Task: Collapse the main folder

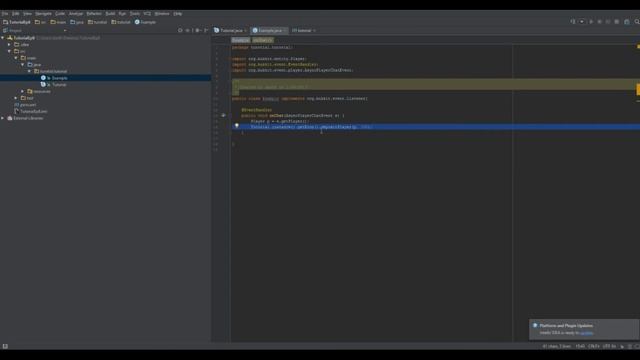Action: [16, 58]
